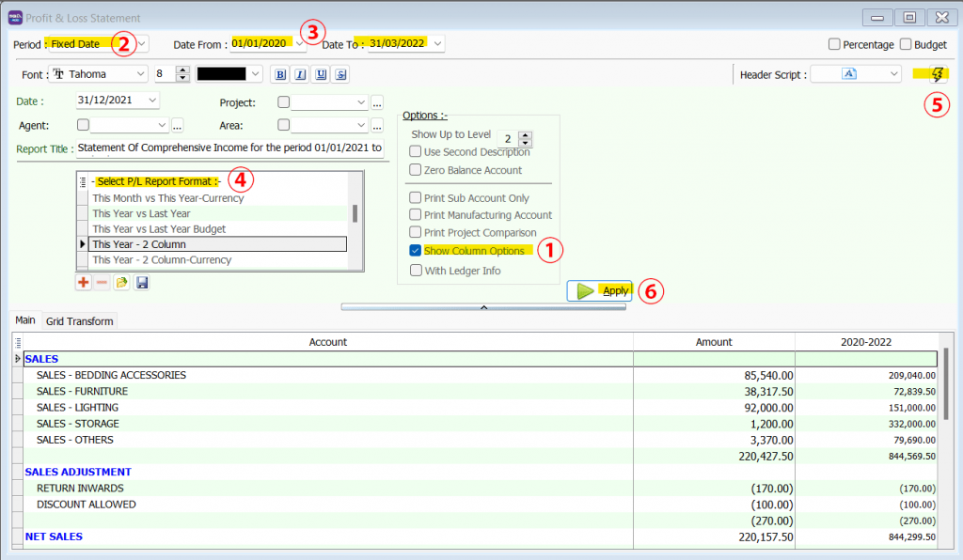Click the red plus add-format icon
Viewport: 963px width, 560px height.
pyautogui.click(x=84, y=282)
